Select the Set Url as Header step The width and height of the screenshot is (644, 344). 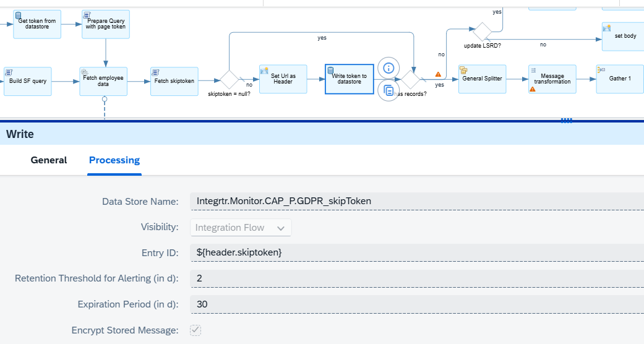(283, 79)
